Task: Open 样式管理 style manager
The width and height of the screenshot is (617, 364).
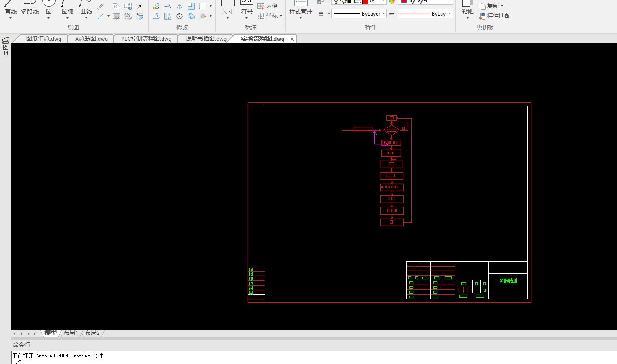Action: [301, 8]
